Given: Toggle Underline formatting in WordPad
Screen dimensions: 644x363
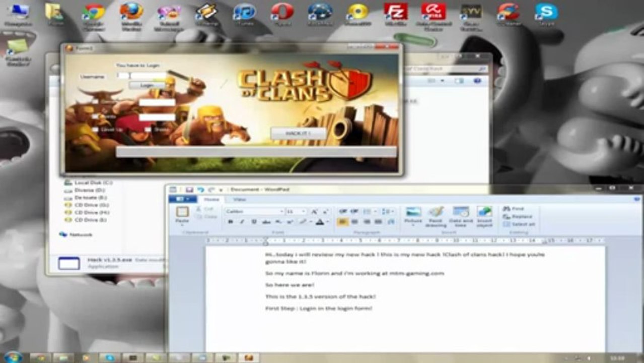Looking at the screenshot, I should point(254,222).
